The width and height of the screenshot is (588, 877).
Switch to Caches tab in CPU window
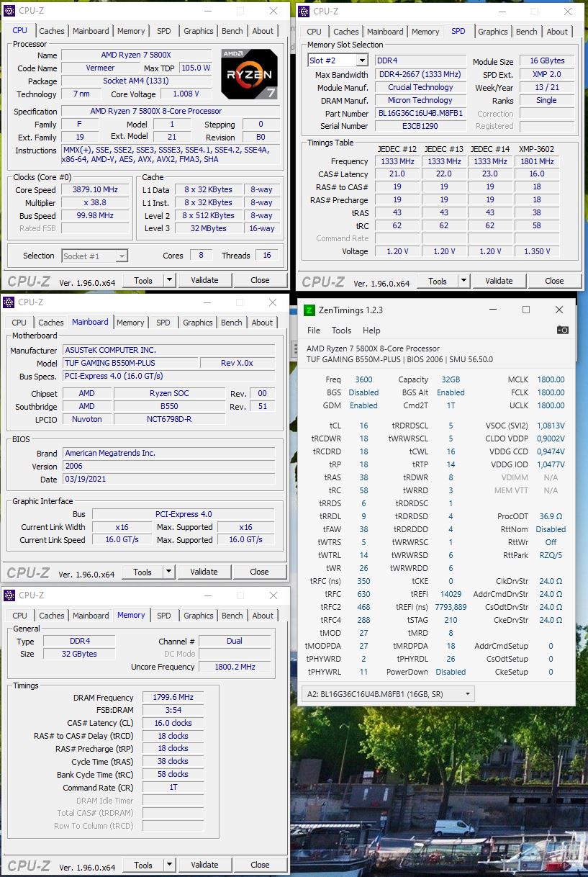point(52,31)
